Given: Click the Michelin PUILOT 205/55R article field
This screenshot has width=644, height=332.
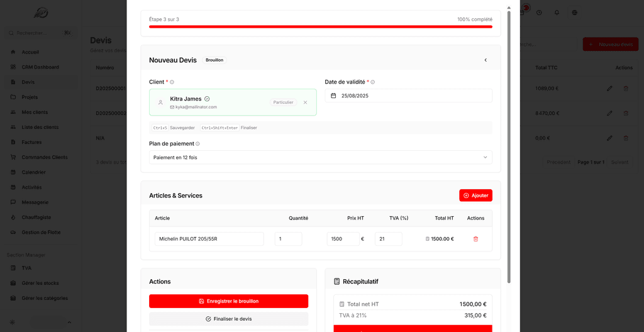Looking at the screenshot, I should point(209,239).
